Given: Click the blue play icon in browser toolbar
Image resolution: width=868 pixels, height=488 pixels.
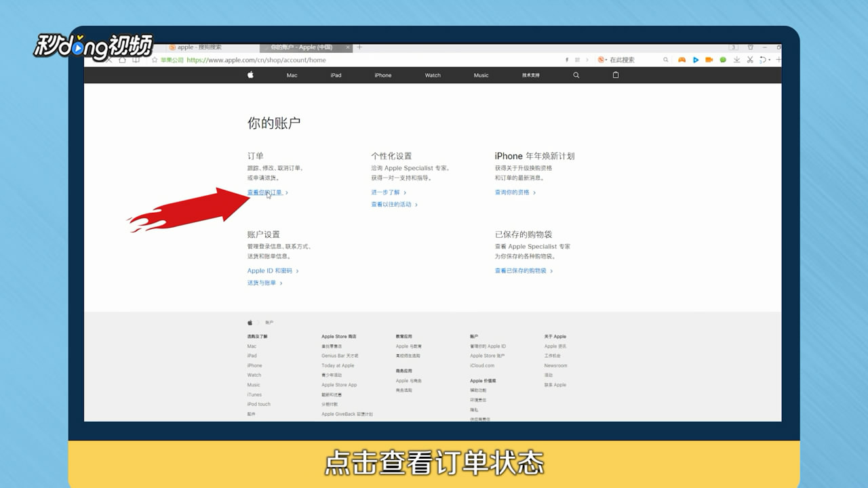Looking at the screenshot, I should 696,60.
